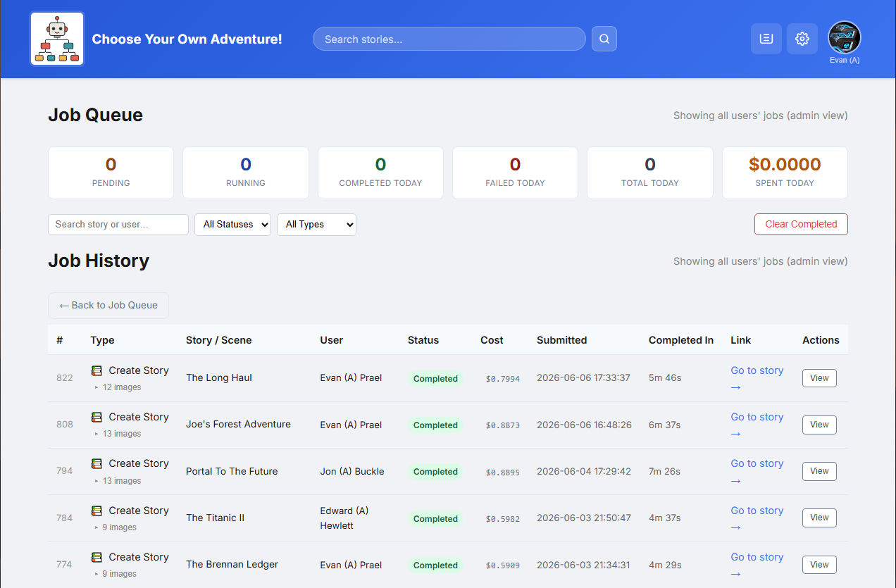This screenshot has height=588, width=896.
Task: Click the Story / Scene column header
Action: (x=218, y=340)
